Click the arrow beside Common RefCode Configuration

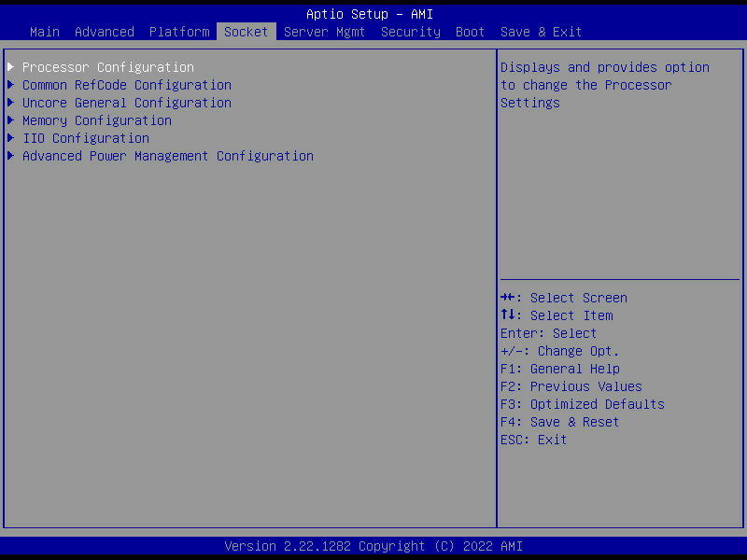click(11, 85)
